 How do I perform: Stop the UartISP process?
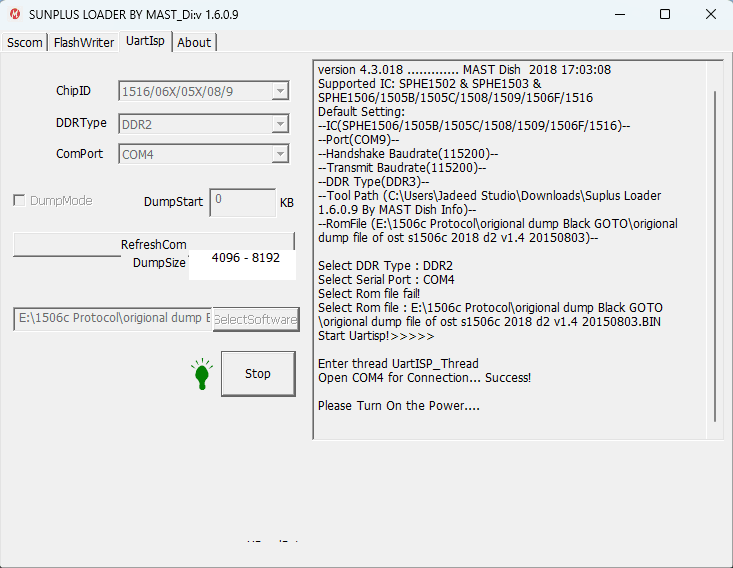tap(258, 374)
